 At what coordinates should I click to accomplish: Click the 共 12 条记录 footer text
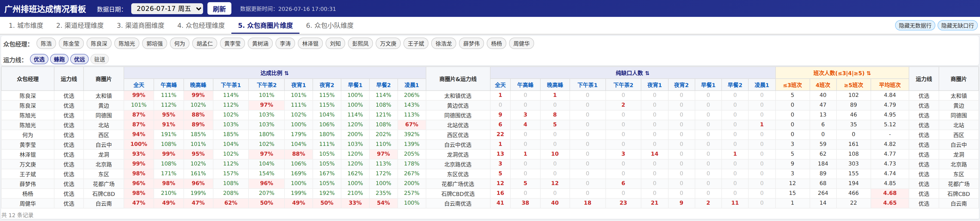(x=17, y=215)
